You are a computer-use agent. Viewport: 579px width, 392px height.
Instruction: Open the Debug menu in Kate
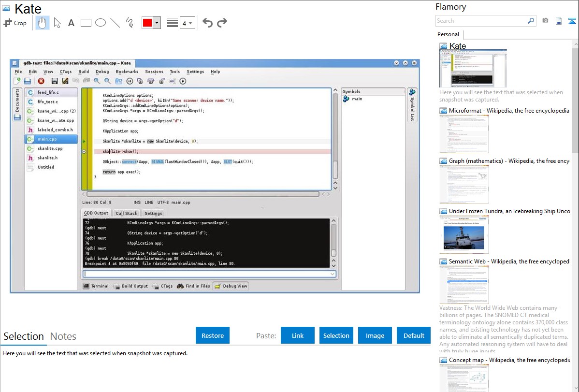click(x=102, y=72)
